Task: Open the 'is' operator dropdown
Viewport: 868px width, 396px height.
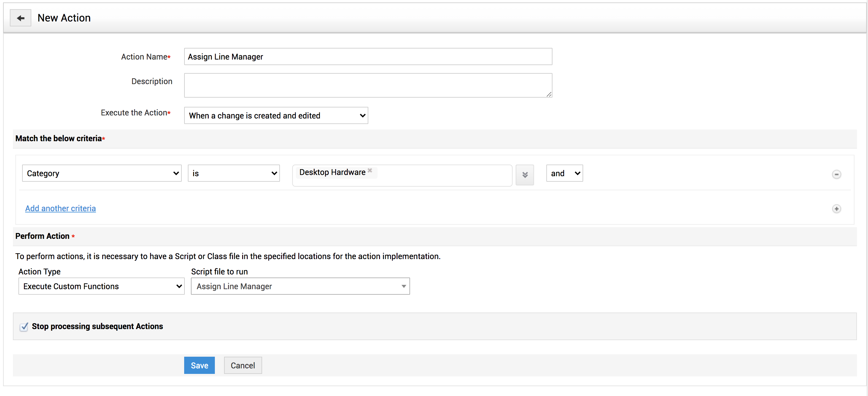Action: (234, 173)
